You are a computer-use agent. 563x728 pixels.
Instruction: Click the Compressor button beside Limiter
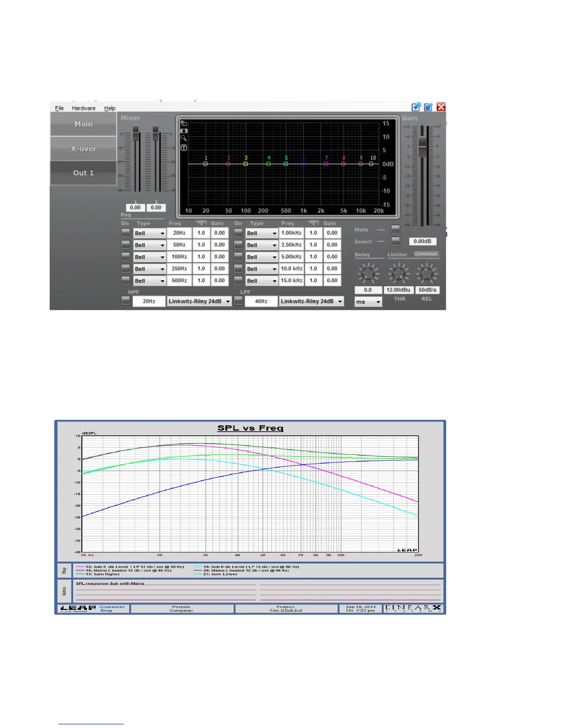click(426, 254)
